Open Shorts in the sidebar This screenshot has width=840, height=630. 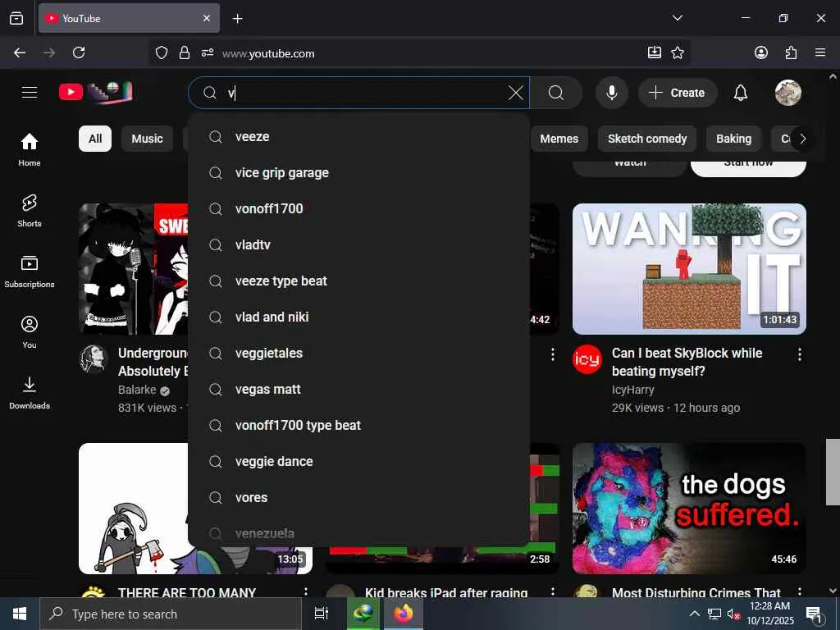click(30, 211)
